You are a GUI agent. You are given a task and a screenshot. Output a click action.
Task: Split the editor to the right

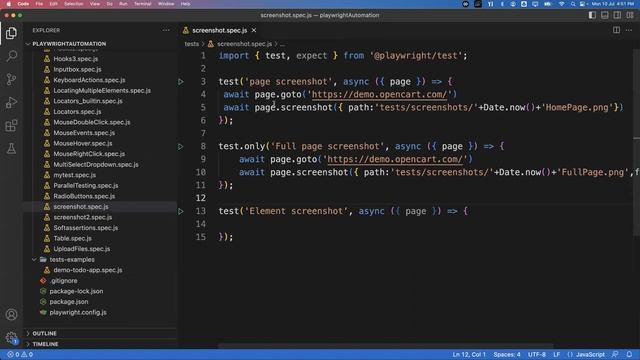tap(616, 30)
